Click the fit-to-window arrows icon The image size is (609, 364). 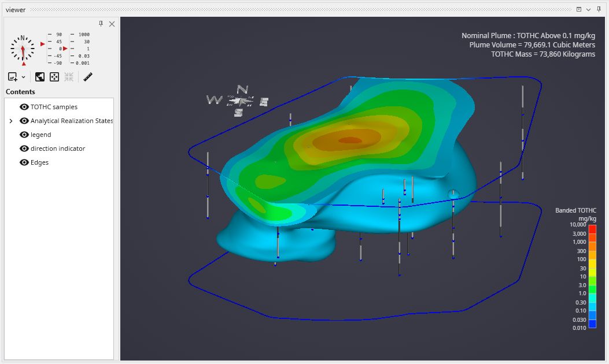[54, 77]
